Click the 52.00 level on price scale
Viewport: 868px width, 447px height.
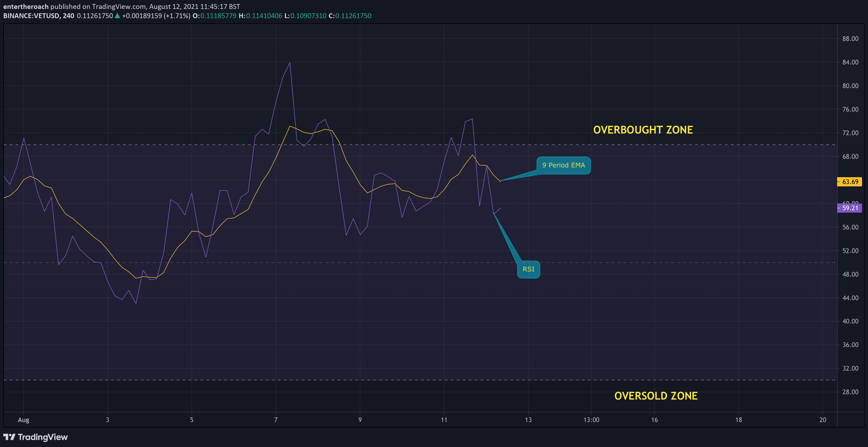(x=850, y=251)
